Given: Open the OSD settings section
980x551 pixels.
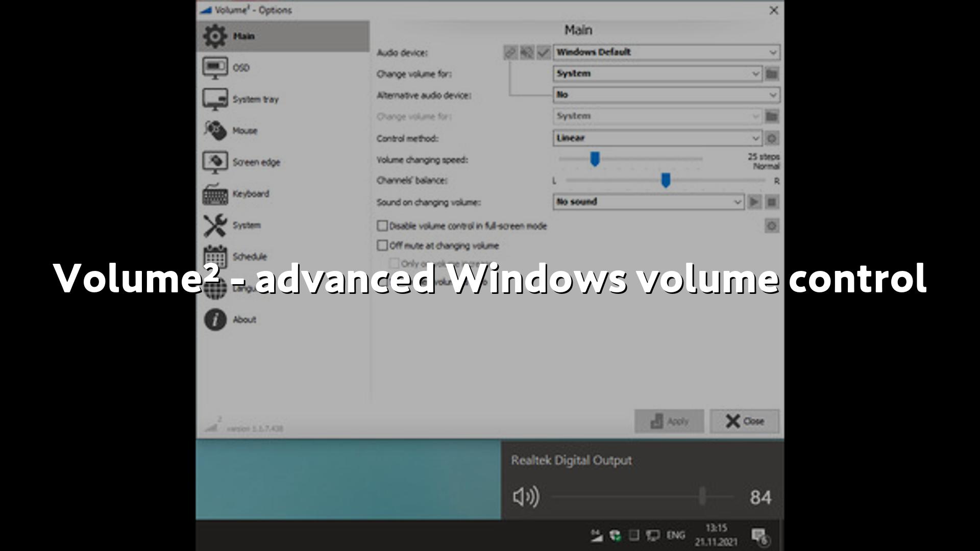Looking at the screenshot, I should click(x=282, y=68).
